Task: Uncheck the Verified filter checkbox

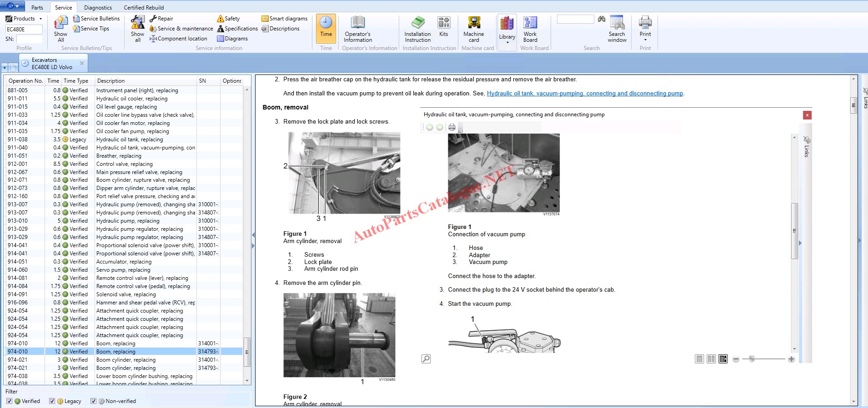Action: (10, 401)
